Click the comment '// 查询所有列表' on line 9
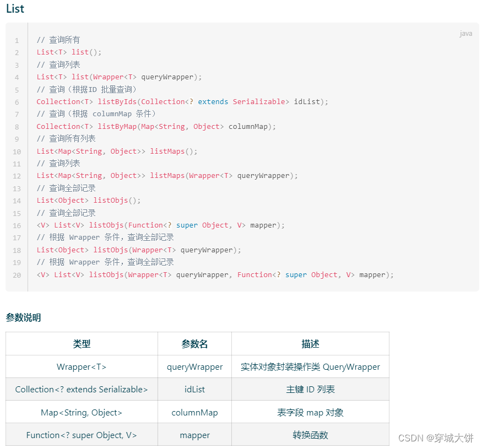This screenshot has width=482, height=448. pos(66,139)
